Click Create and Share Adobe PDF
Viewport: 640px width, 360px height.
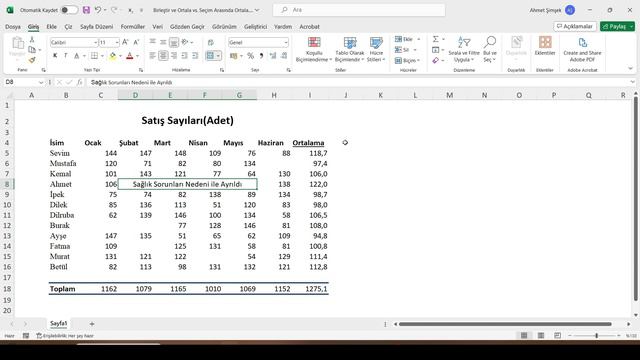pos(582,49)
